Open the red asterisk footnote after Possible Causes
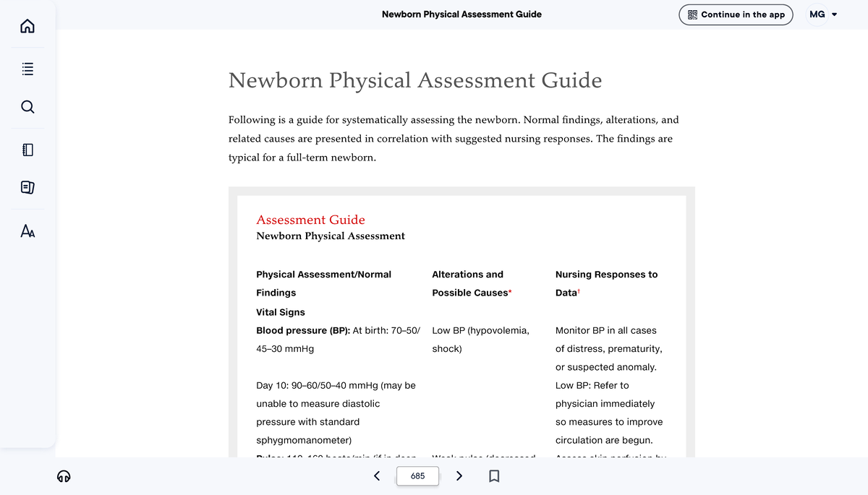Viewport: 868px width, 495px height. pos(510,291)
